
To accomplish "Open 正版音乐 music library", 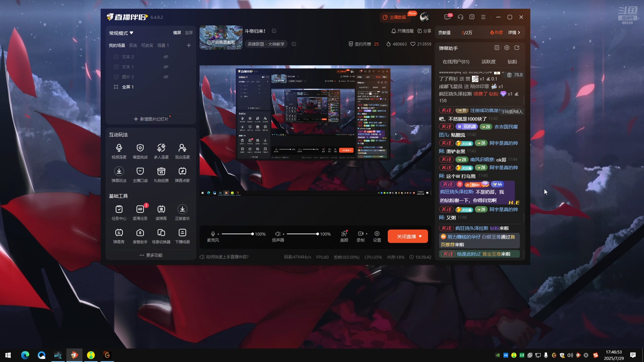I will (x=182, y=213).
